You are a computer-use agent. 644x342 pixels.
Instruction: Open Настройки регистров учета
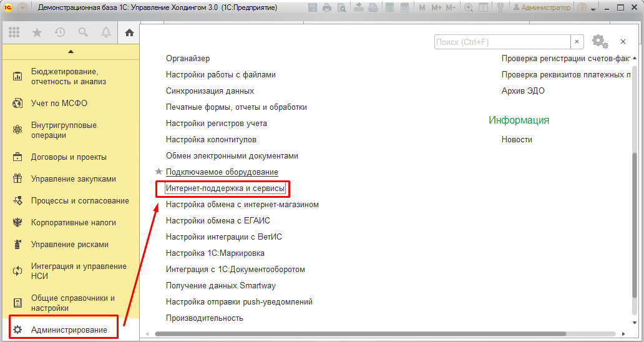(216, 123)
